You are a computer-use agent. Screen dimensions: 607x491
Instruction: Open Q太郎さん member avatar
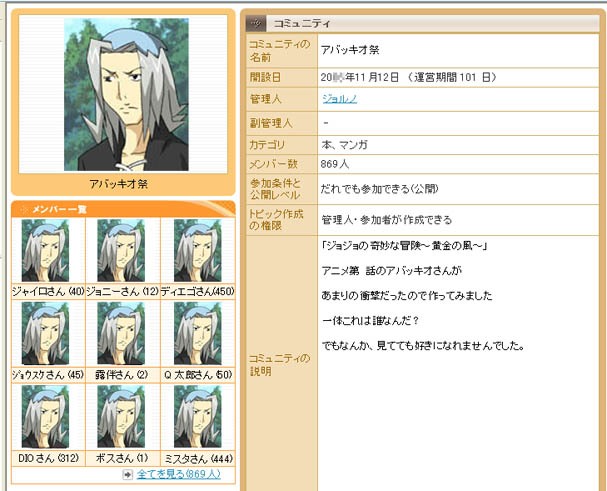[197, 334]
